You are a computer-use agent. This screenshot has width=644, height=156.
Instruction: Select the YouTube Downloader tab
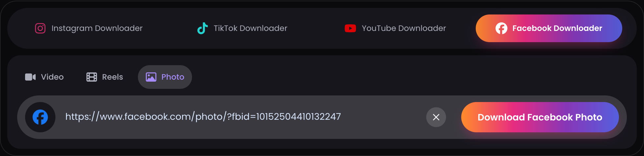pos(395,28)
